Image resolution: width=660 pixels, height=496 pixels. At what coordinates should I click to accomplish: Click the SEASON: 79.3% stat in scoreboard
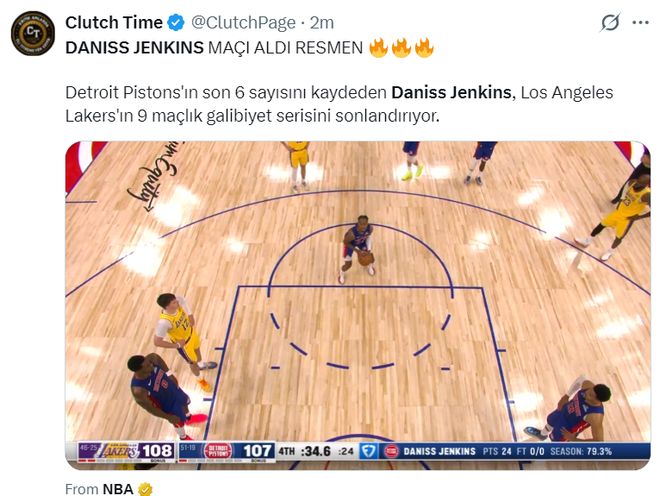pyautogui.click(x=581, y=451)
